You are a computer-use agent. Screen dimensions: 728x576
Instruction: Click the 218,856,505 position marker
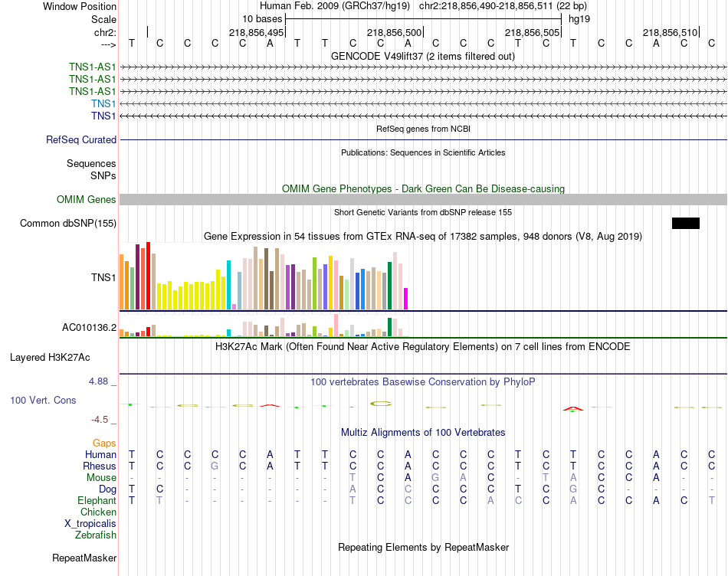click(x=533, y=32)
